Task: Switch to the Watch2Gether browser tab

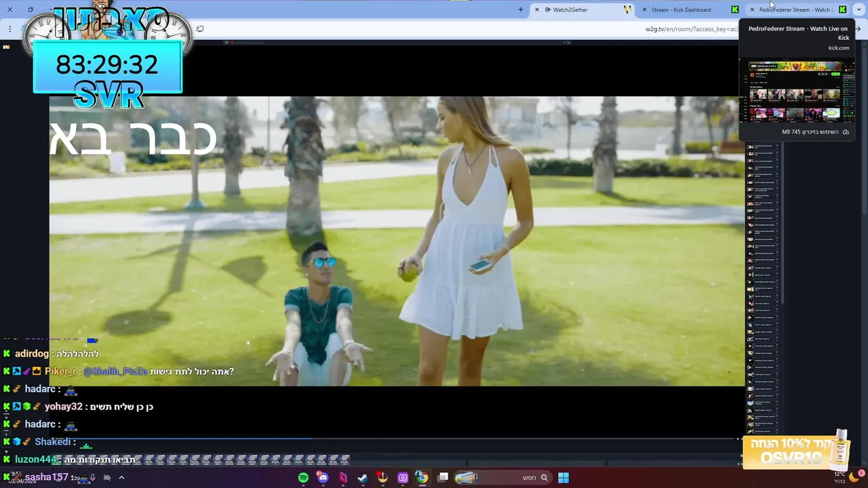Action: tap(580, 9)
